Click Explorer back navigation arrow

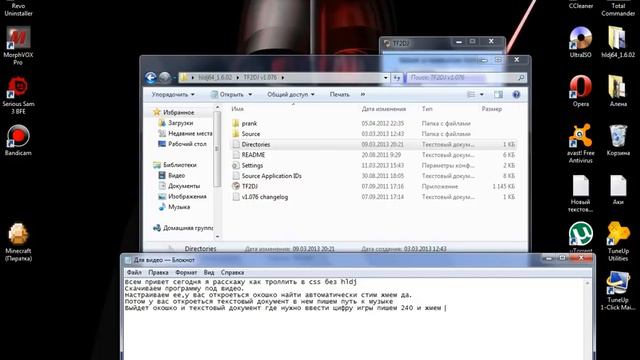151,78
